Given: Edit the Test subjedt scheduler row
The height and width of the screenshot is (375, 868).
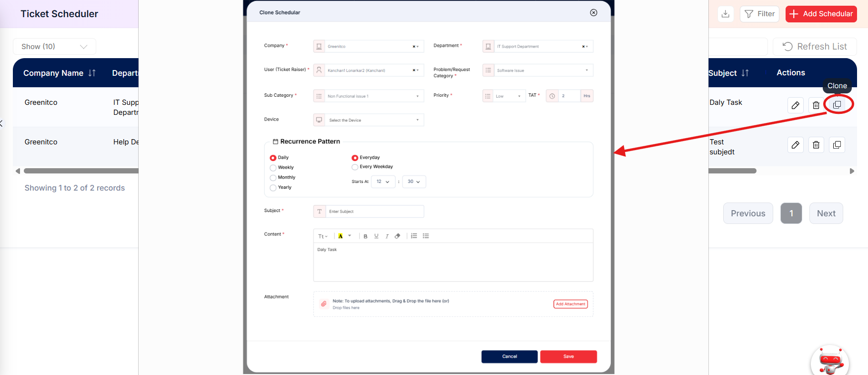Looking at the screenshot, I should coord(796,145).
